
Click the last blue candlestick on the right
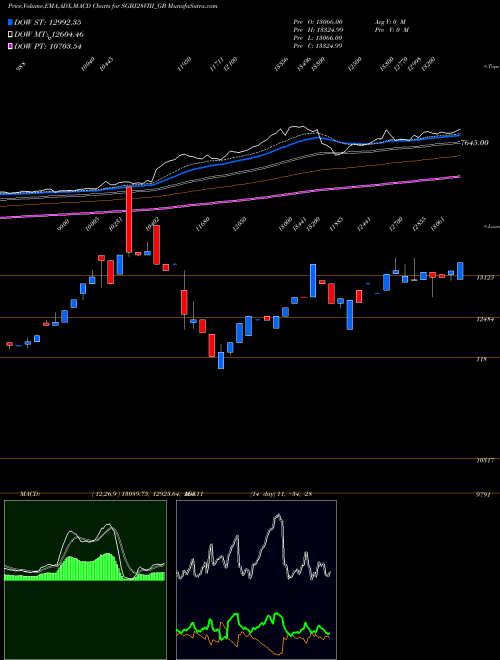(460, 271)
